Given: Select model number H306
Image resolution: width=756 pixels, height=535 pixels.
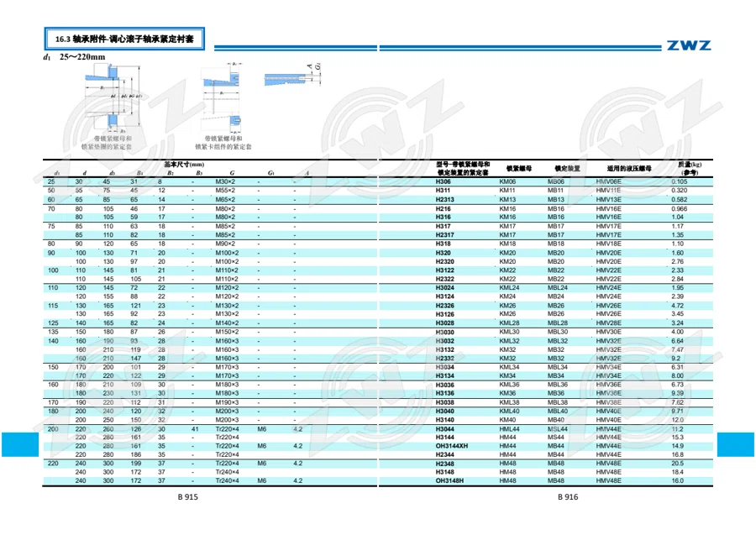Looking at the screenshot, I should coord(443,181).
